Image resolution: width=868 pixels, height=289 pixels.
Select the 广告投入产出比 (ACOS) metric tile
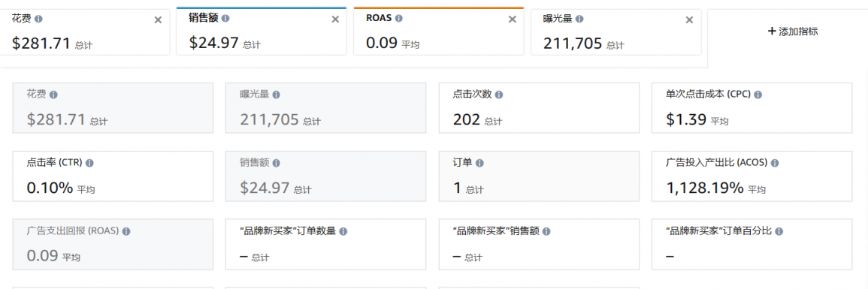click(x=752, y=176)
